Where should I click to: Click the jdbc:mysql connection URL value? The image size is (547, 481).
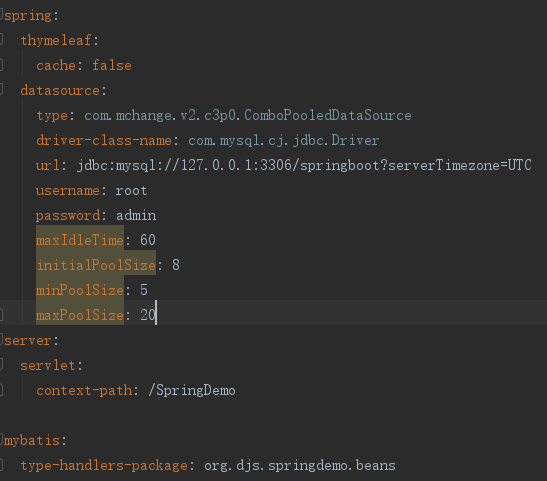coord(304,165)
